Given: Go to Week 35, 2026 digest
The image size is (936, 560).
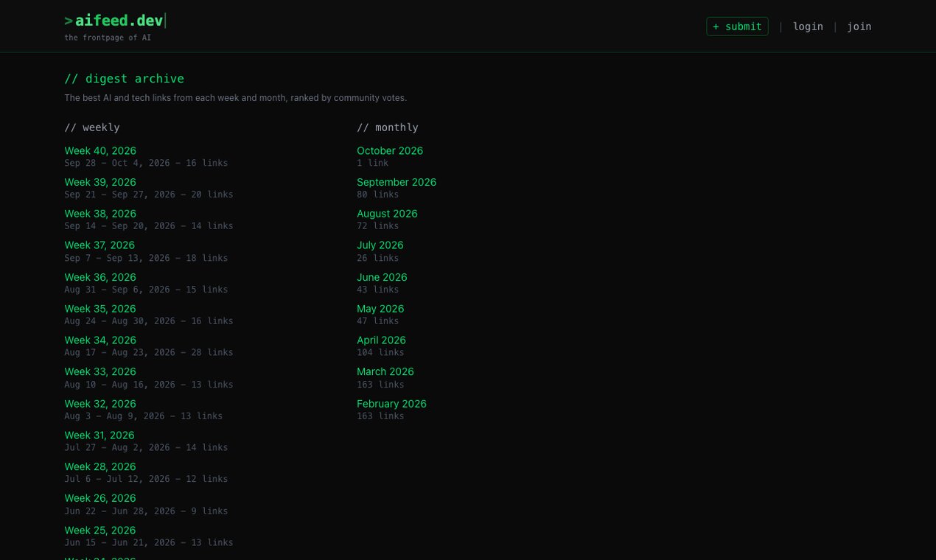Looking at the screenshot, I should pos(100,309).
